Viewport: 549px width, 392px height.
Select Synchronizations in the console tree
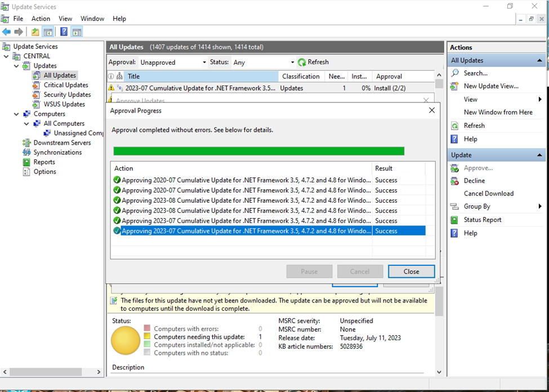tap(57, 153)
